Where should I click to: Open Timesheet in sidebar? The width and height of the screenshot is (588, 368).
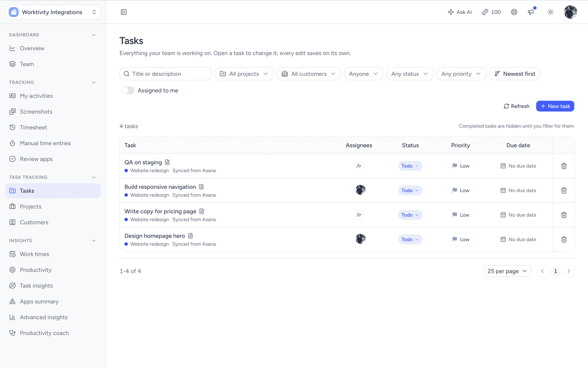(53, 127)
